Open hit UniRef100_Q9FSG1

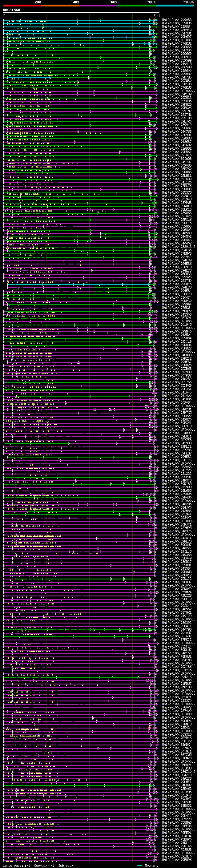click(177, 33)
